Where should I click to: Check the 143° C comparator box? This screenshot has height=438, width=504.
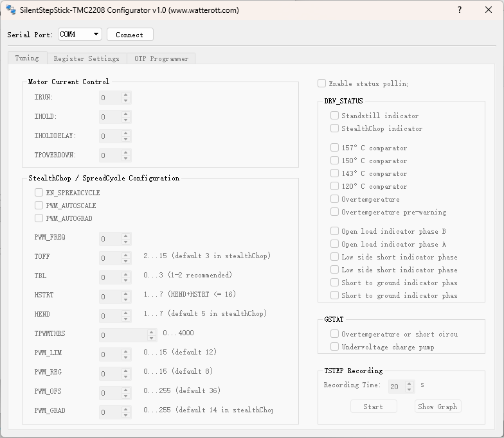click(334, 173)
